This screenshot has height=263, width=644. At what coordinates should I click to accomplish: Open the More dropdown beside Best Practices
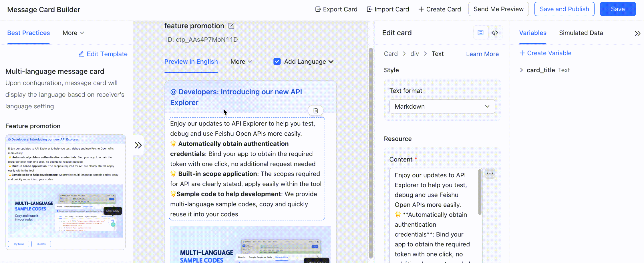(73, 33)
